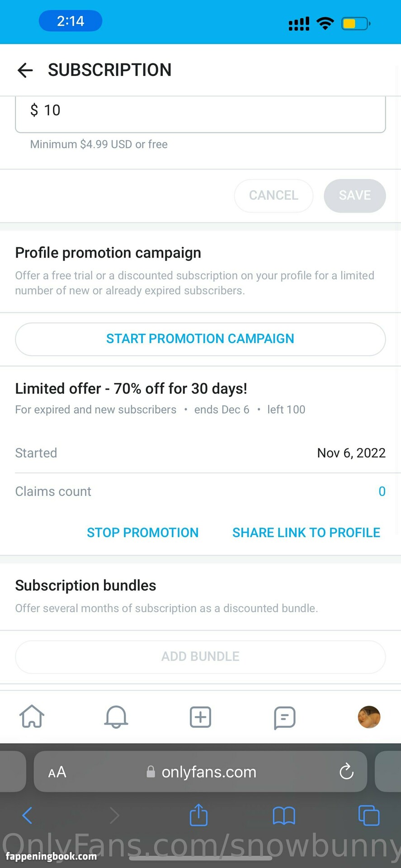This screenshot has width=401, height=868.
Task: Tap the onlyfans.com address bar
Action: (208, 772)
